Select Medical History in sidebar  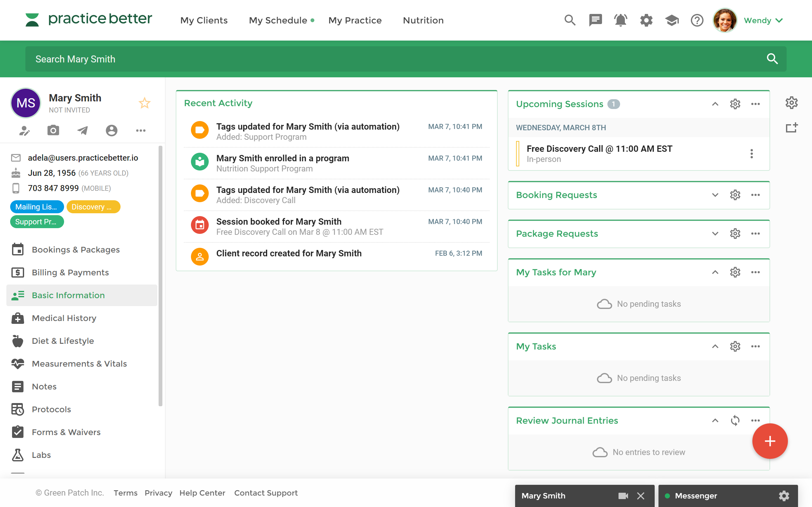coord(64,318)
